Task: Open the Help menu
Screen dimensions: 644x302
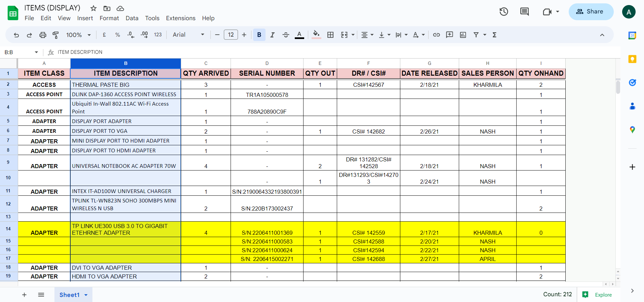Action: pos(208,18)
